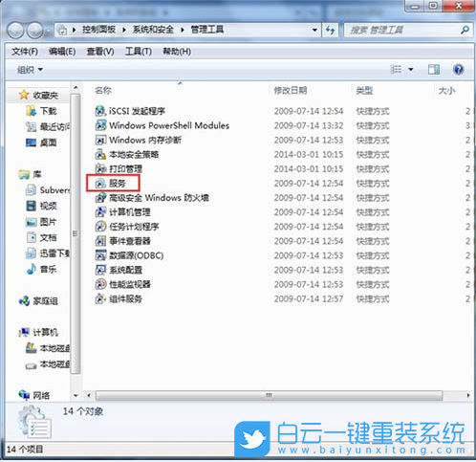Go forward with the Forward arrow

coord(34,31)
